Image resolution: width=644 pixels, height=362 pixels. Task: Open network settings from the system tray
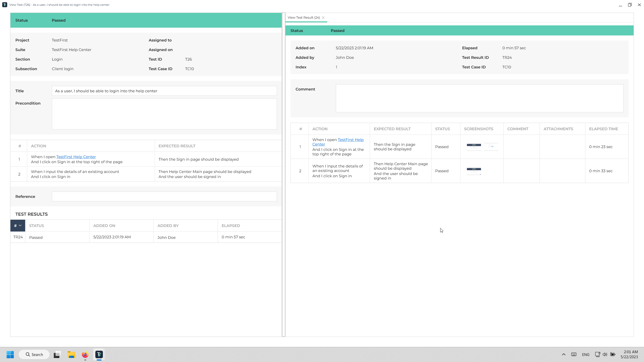597,354
